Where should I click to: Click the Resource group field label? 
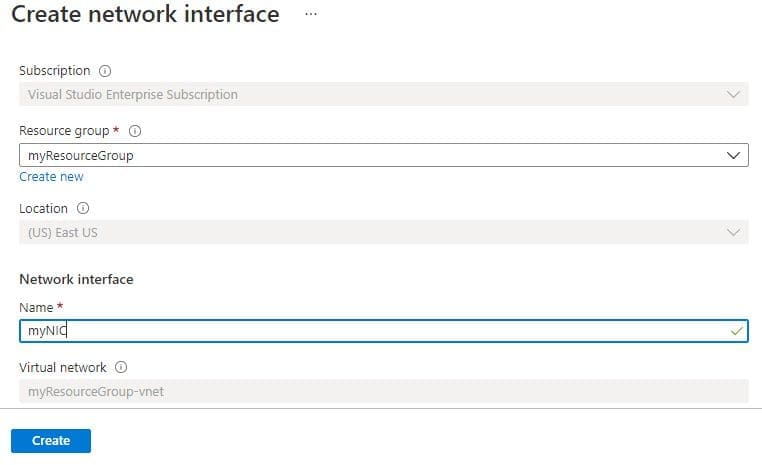(x=65, y=131)
